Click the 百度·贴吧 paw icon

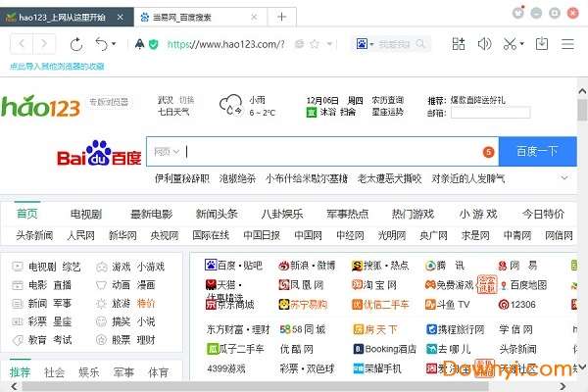click(211, 266)
